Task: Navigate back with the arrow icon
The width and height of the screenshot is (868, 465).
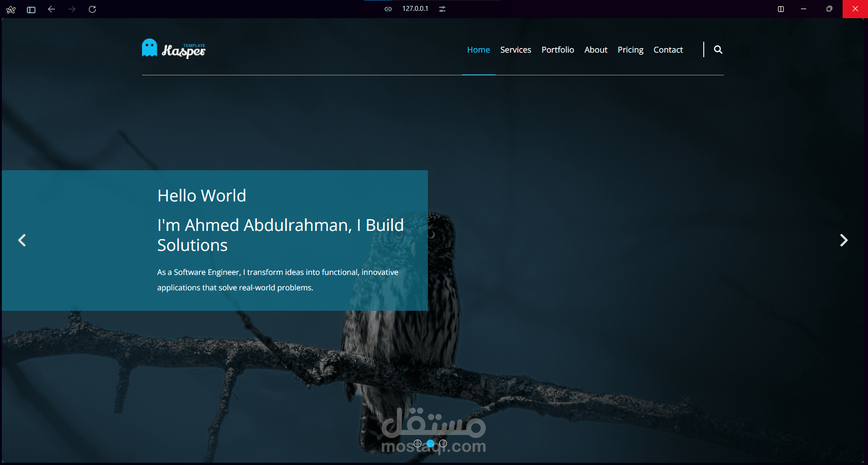Action: pyautogui.click(x=51, y=9)
